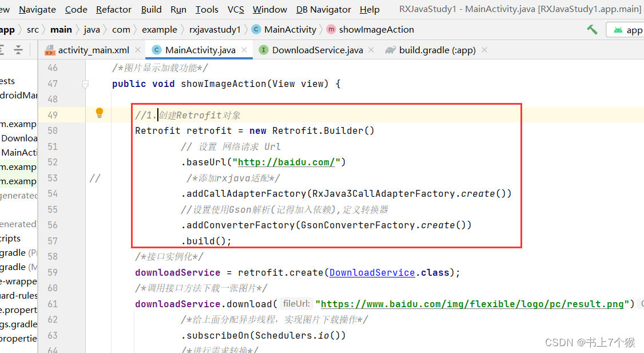
Task: Follow the http://baidu.com/ hyperlink
Action: [286, 162]
